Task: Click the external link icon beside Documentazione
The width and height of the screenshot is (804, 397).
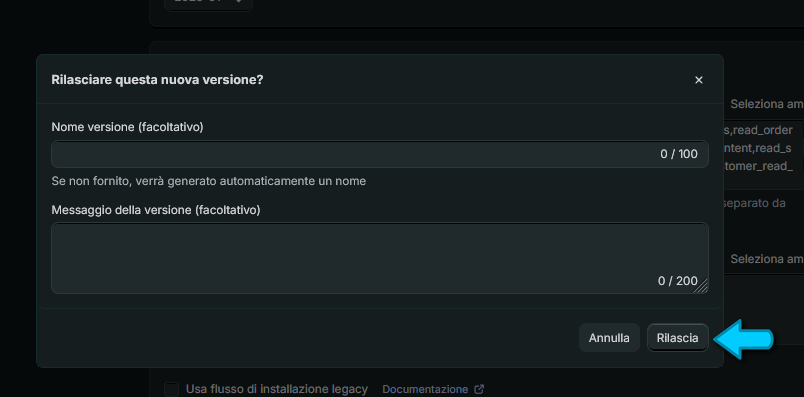Action: tap(479, 389)
